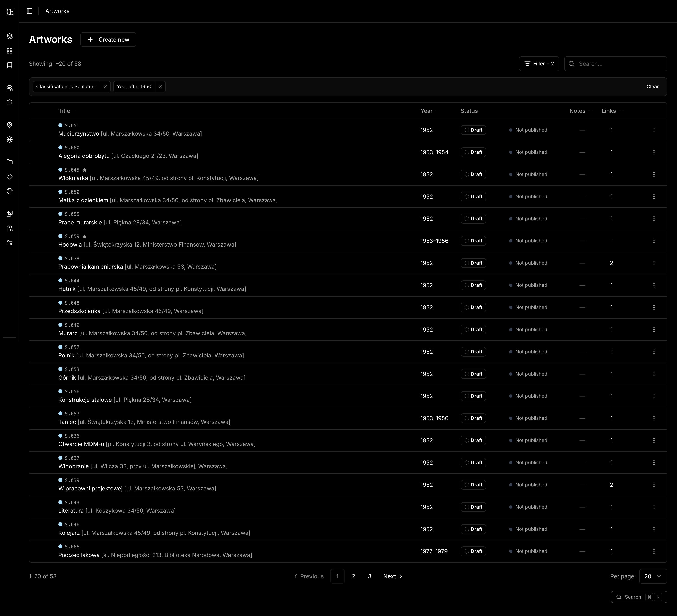Click the Artworks breadcrumb
Screen dimensions: 677x616
click(x=57, y=11)
